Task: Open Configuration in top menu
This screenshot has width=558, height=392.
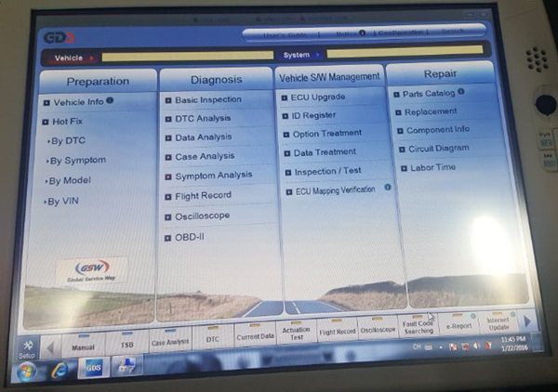Action: 401,33
